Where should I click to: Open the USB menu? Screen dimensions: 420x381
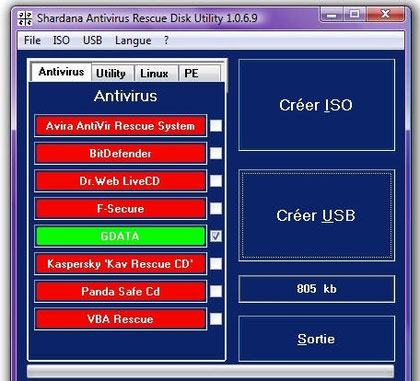92,40
